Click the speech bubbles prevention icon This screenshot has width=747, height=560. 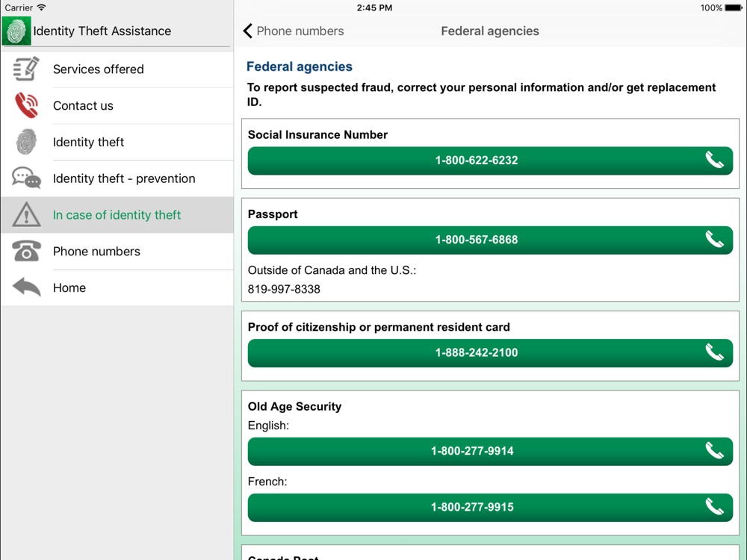pos(26,178)
